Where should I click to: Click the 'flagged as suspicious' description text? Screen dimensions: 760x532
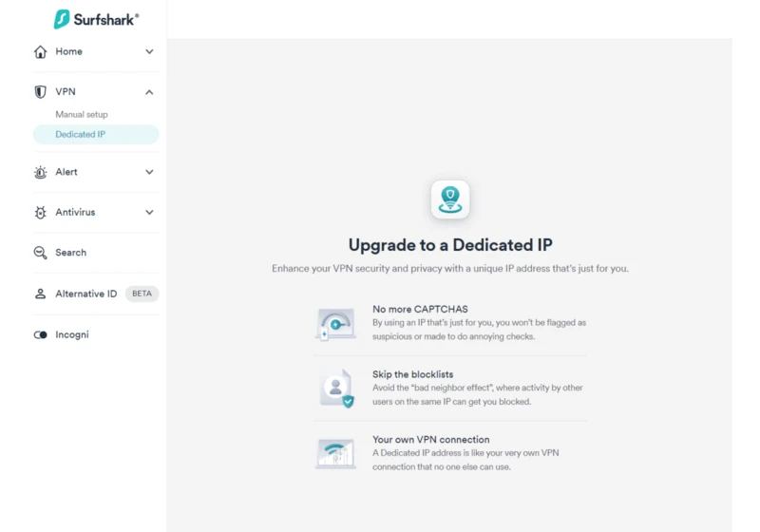[479, 330]
